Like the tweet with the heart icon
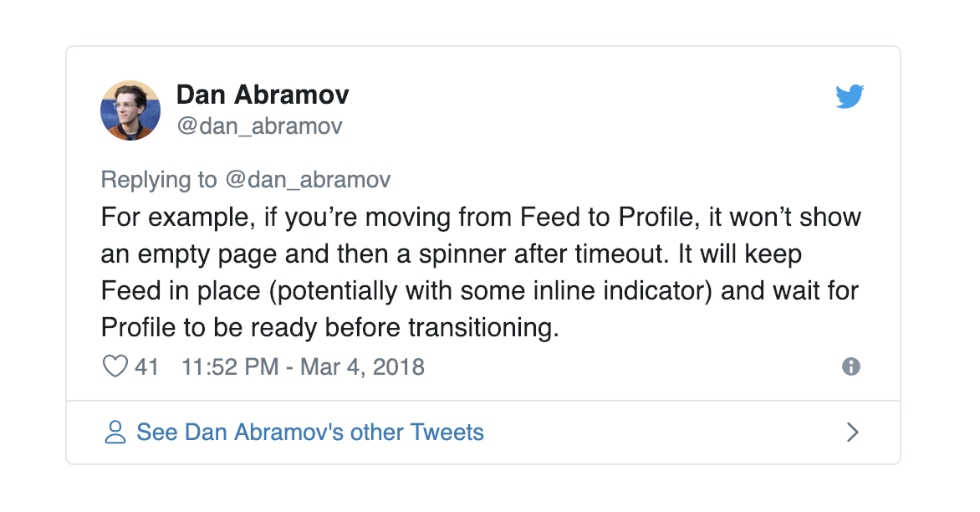The width and height of the screenshot is (980, 512). (x=115, y=366)
